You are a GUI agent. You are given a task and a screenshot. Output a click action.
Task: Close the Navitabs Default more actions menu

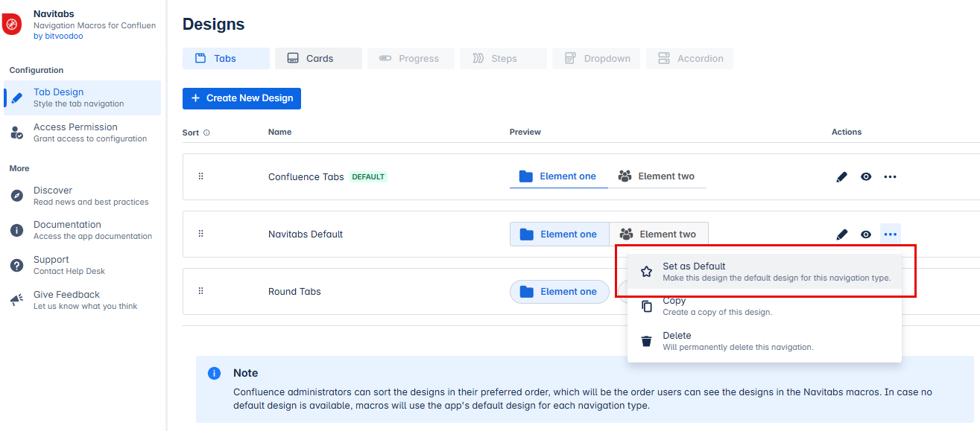pos(890,234)
